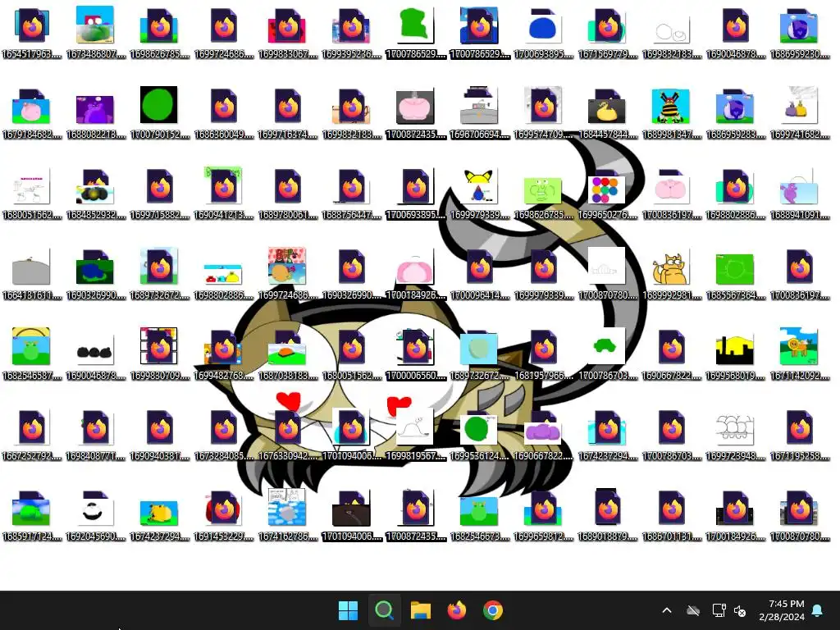The image size is (840, 630).
Task: Select Firefox file 1688756447
Action: pyautogui.click(x=351, y=193)
